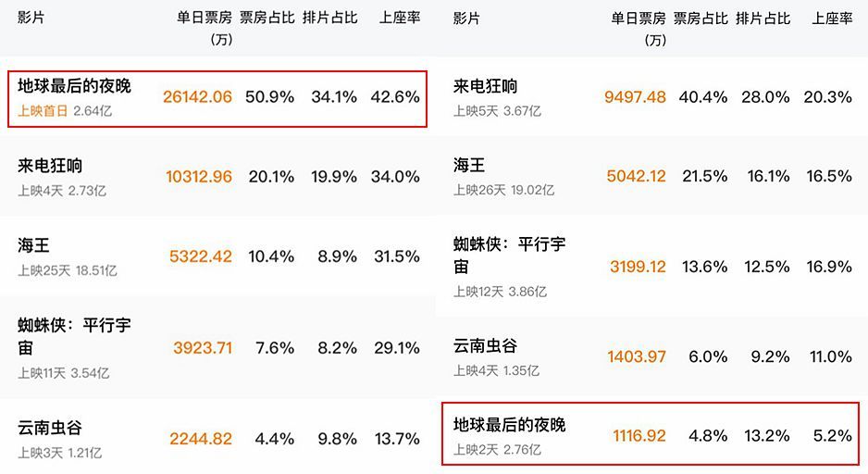Select the 3923.71 box office figure
868x474 pixels.
(x=203, y=348)
